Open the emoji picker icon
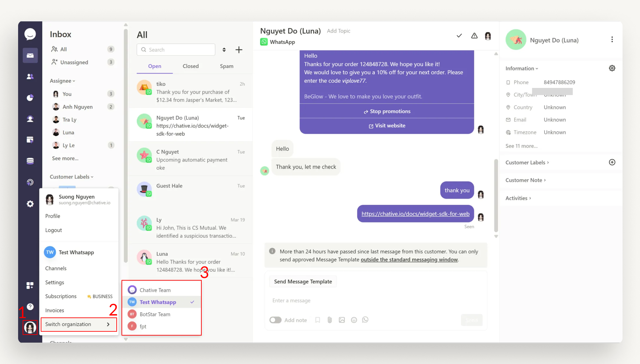This screenshot has width=640, height=364. point(354,320)
